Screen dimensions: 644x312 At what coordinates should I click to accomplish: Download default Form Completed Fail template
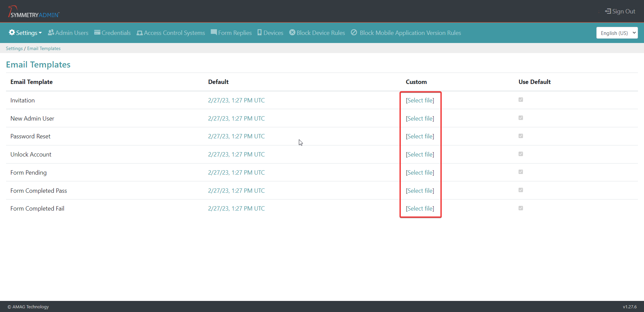pos(236,209)
